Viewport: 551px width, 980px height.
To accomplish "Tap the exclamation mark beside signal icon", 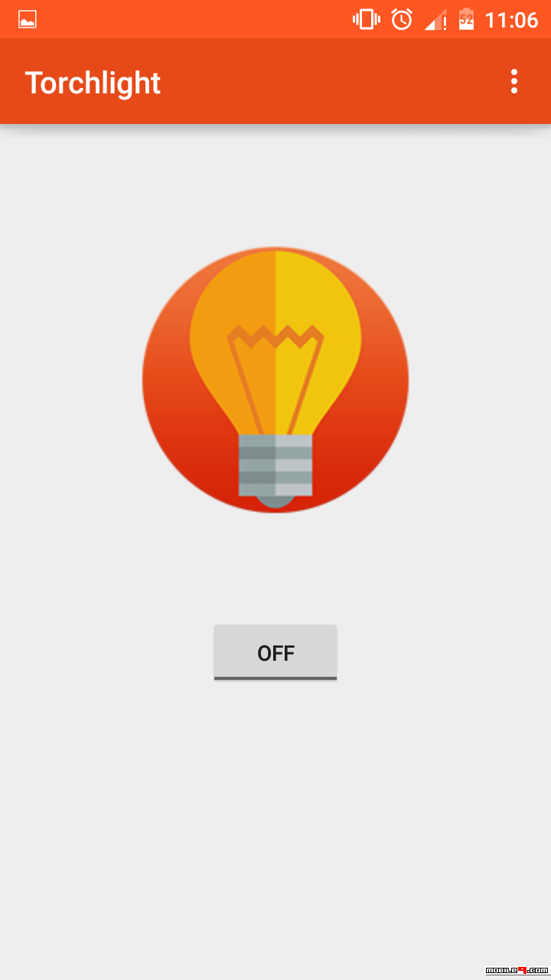I will [x=444, y=24].
